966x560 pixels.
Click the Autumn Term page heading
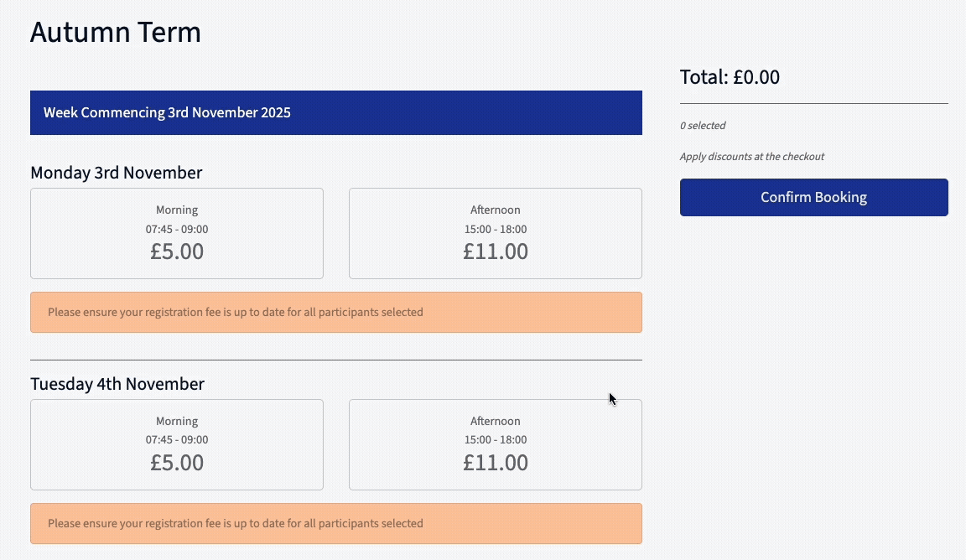tap(116, 33)
